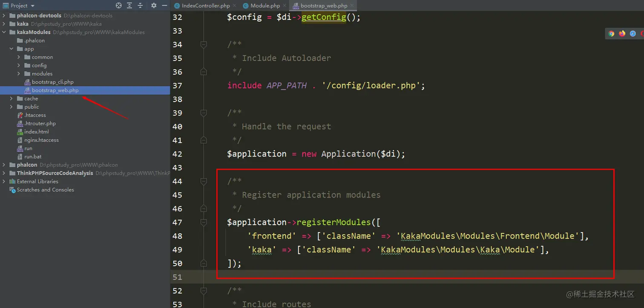Close the IndexController.php tab
Screen dimensions: 644x308
click(x=235, y=6)
